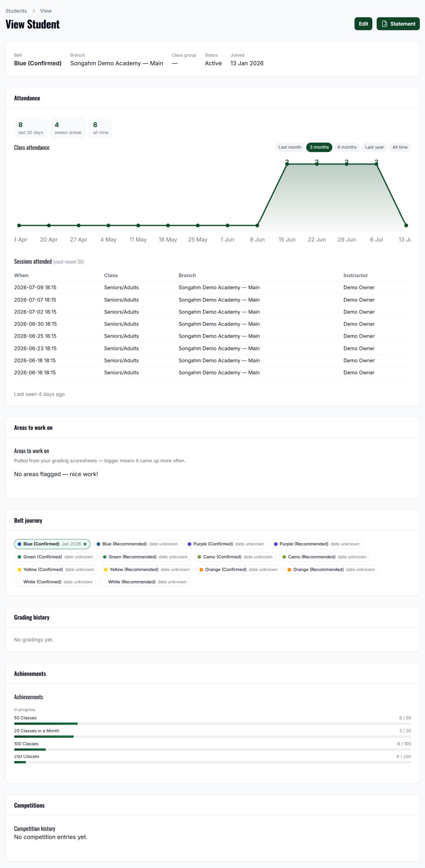This screenshot has height=868, width=425.
Task: Click the 15 Jun data point on chart
Action: point(287,164)
